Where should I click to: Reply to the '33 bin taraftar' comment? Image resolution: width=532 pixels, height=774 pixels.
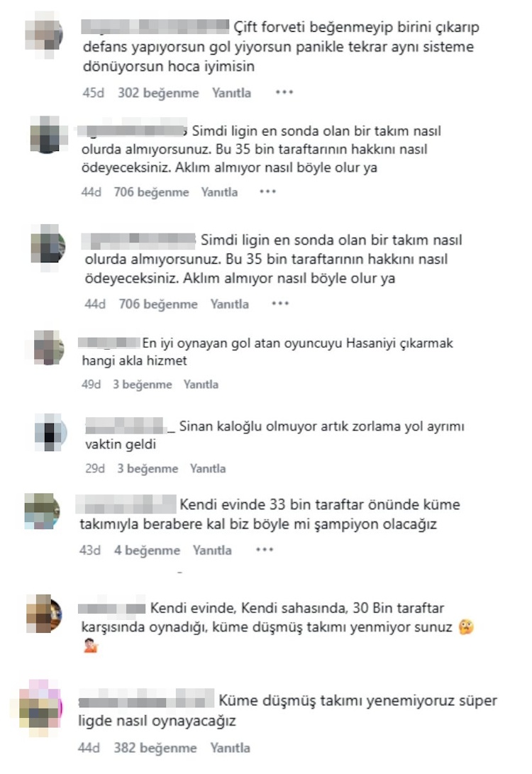pyautogui.click(x=212, y=550)
